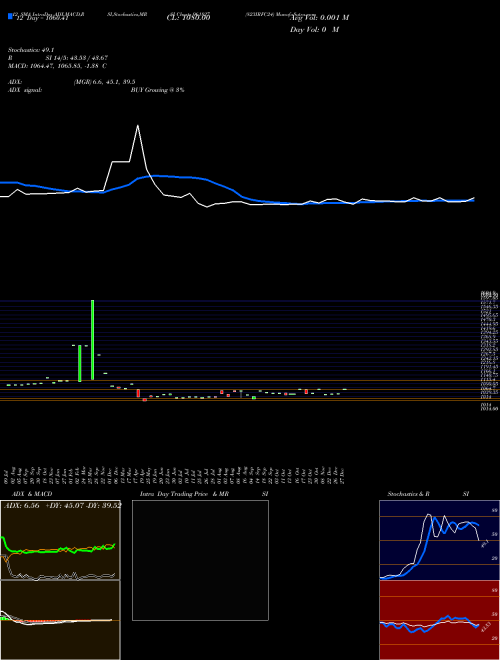Image resolution: width=500 pixels, height=660 pixels.
Task: Click the tallest green candle bar
Action: point(93,340)
